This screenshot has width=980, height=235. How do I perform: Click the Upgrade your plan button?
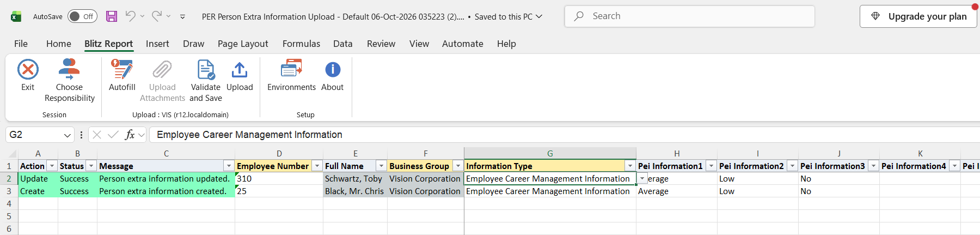tap(918, 16)
